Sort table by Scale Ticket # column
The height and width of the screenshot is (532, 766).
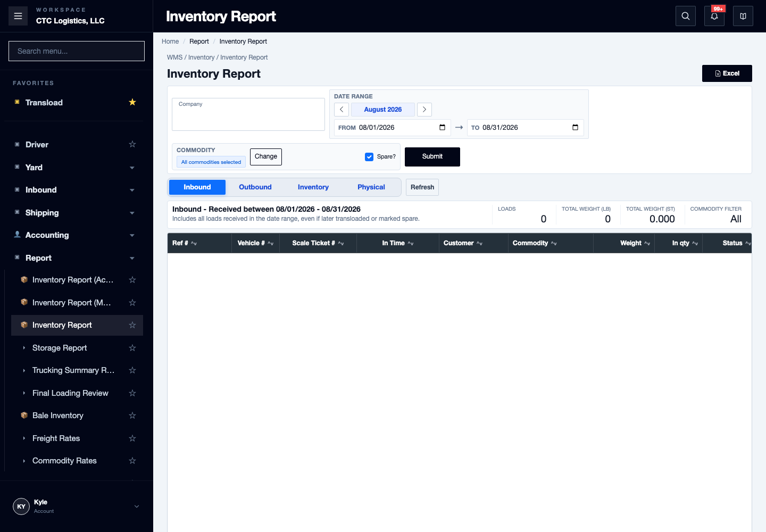tap(318, 243)
